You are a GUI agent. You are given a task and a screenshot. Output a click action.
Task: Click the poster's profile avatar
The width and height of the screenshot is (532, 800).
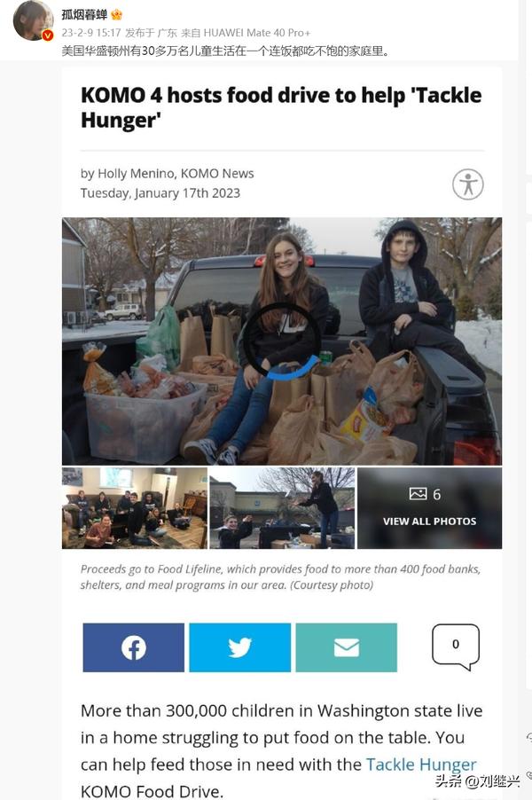(x=33, y=20)
